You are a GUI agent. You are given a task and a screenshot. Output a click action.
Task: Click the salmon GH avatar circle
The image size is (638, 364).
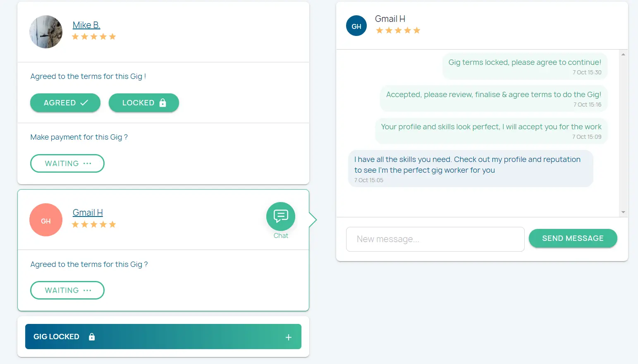coord(46,220)
